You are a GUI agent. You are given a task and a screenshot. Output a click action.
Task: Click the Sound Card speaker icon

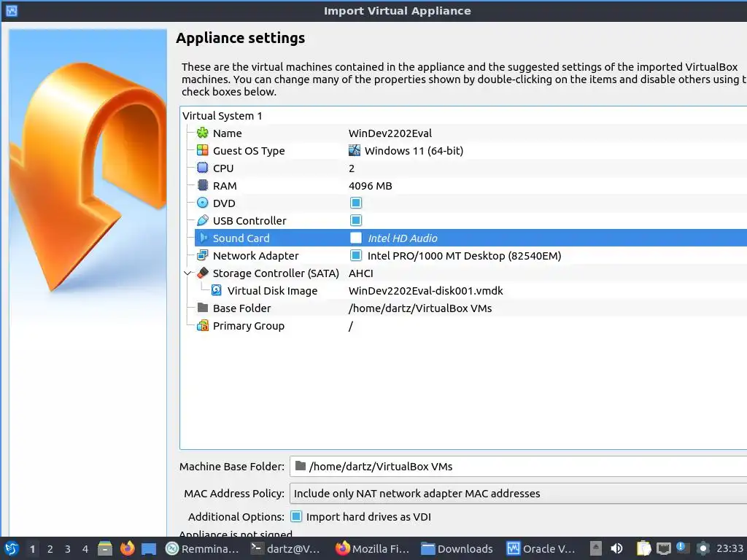204,238
